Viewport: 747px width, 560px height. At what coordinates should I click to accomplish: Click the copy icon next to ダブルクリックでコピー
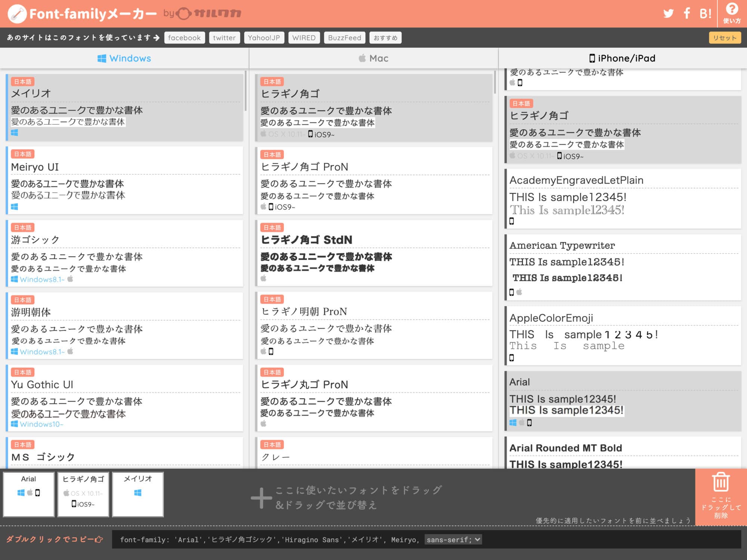tap(99, 539)
